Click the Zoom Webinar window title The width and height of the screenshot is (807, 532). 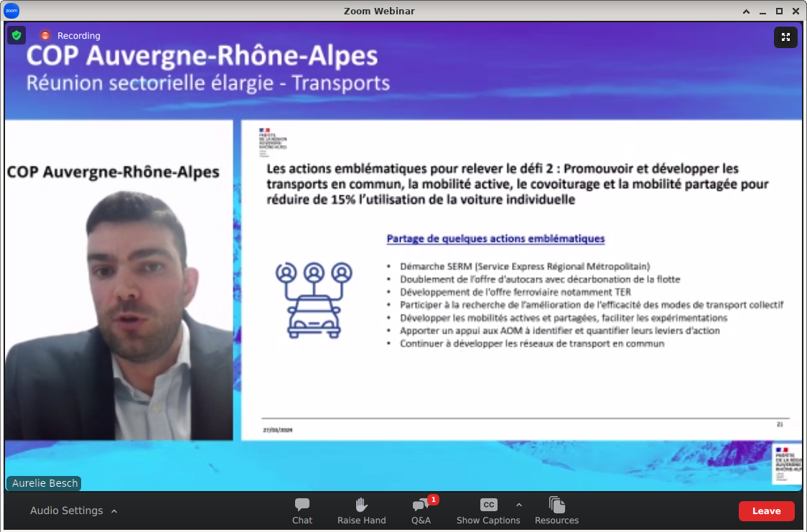(379, 11)
